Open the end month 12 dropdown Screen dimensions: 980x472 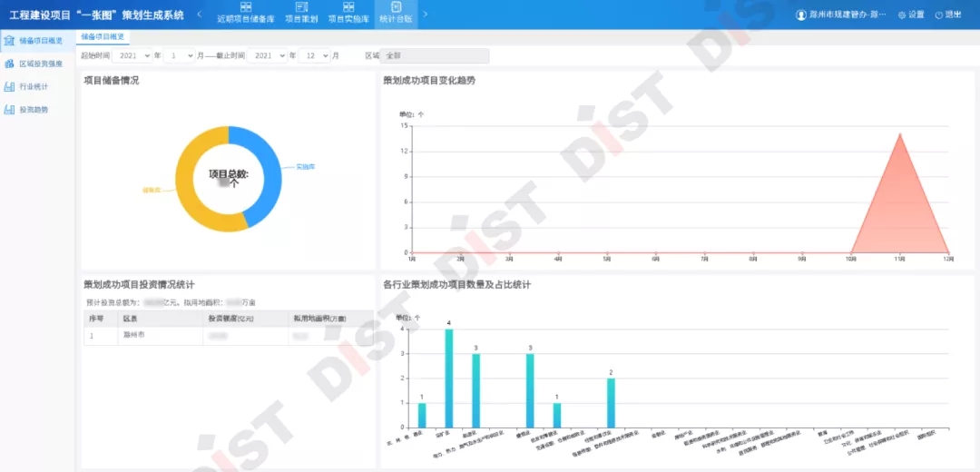click(x=314, y=55)
